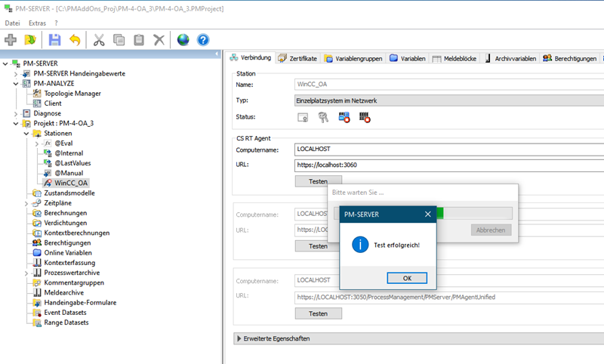Select Zustandsmodelle in the tree
This screenshot has height=364, width=604.
pos(69,193)
